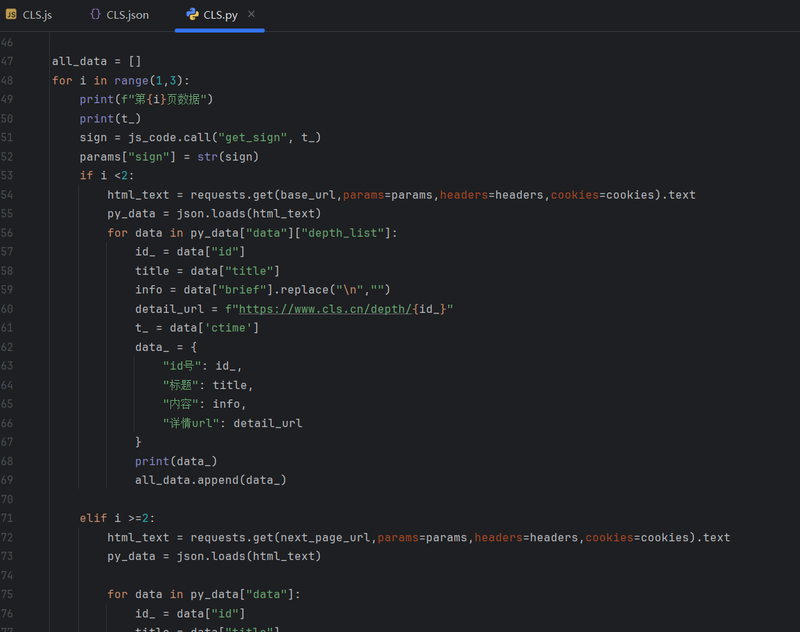800x632 pixels.
Task: Open the https://www.cls.cn/depth/ link
Action: (x=325, y=309)
